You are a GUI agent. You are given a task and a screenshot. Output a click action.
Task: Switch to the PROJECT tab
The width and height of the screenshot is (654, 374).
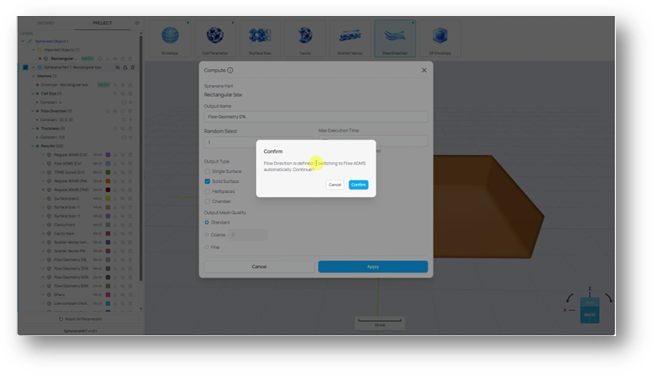[102, 23]
